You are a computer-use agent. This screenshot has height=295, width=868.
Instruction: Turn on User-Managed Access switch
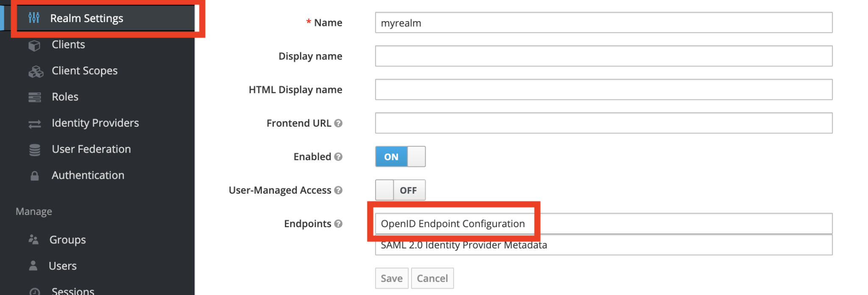[x=400, y=190]
